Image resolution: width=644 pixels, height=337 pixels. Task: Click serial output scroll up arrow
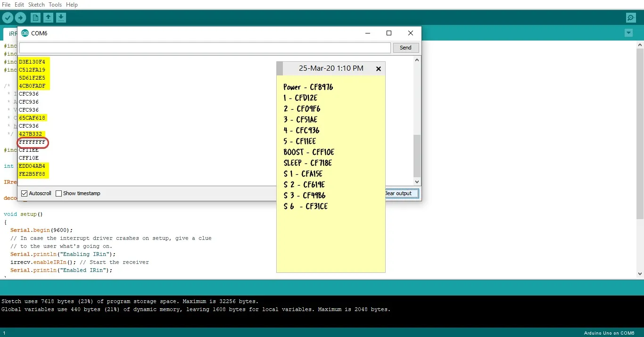[x=417, y=60]
